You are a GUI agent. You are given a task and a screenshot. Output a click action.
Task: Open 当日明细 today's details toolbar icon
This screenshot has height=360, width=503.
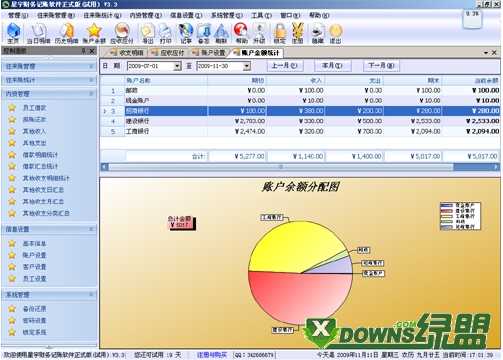click(x=38, y=33)
